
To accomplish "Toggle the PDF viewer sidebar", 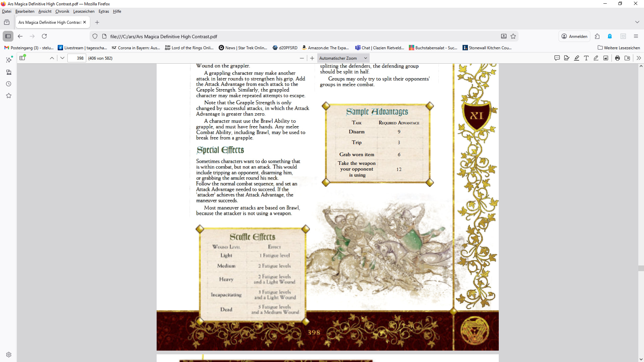I will (x=22, y=58).
